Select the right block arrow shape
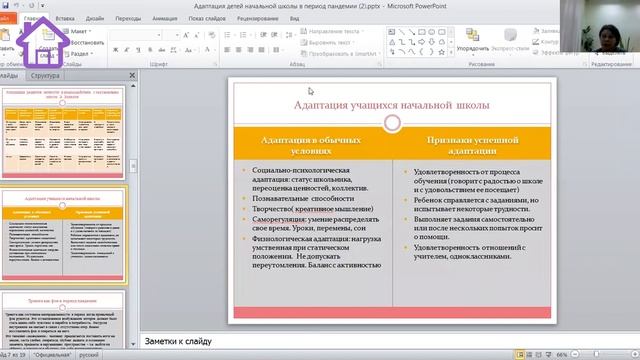This screenshot has width=640, height=360. point(422,42)
